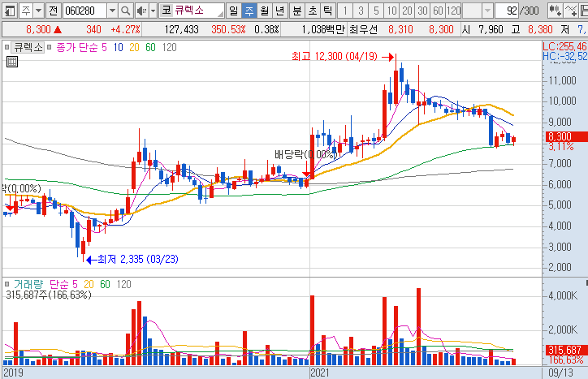Choose interval button 20
This screenshot has height=379, width=588.
point(407,11)
